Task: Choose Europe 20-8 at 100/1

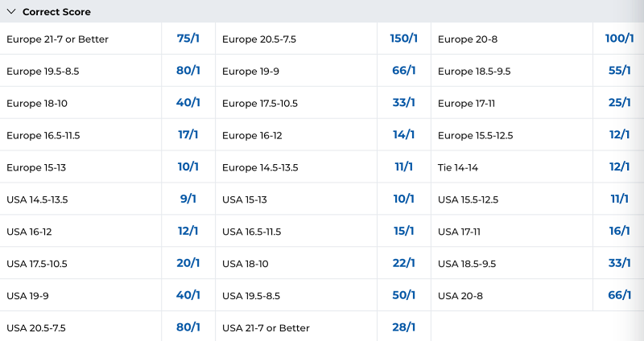Action: 618,39
